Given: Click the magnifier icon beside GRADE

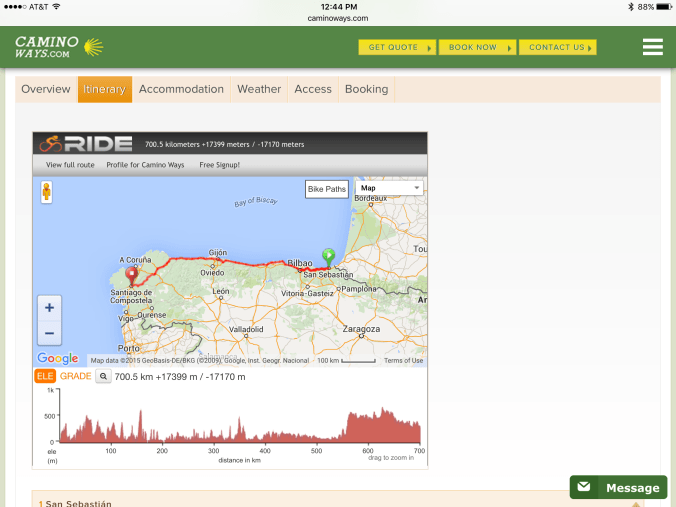Looking at the screenshot, I should pos(103,377).
